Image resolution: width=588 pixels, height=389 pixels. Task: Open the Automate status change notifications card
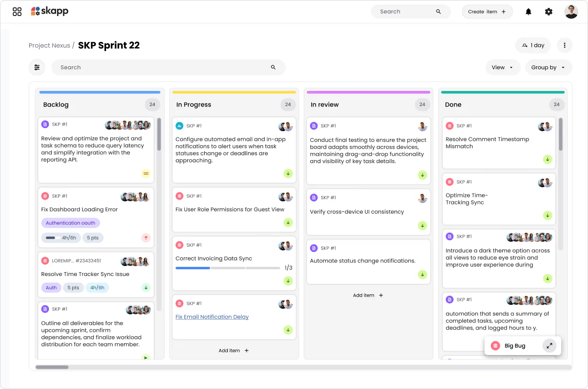369,262
